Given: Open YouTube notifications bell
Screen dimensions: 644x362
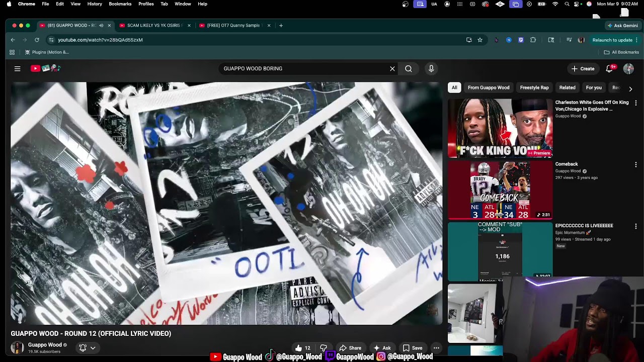Looking at the screenshot, I should (x=609, y=69).
